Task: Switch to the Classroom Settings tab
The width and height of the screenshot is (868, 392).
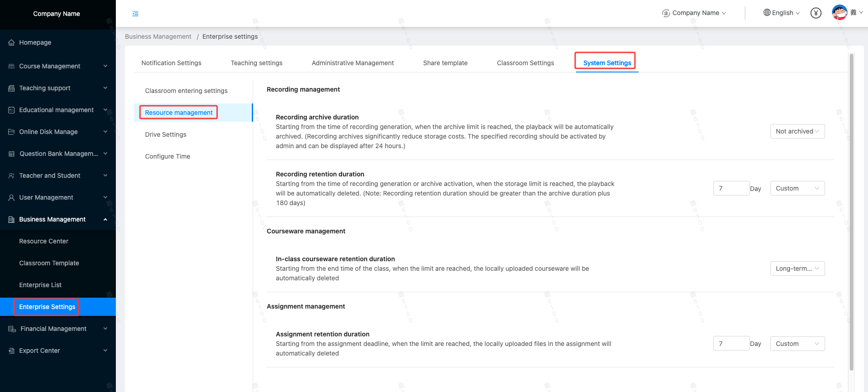Action: click(525, 63)
